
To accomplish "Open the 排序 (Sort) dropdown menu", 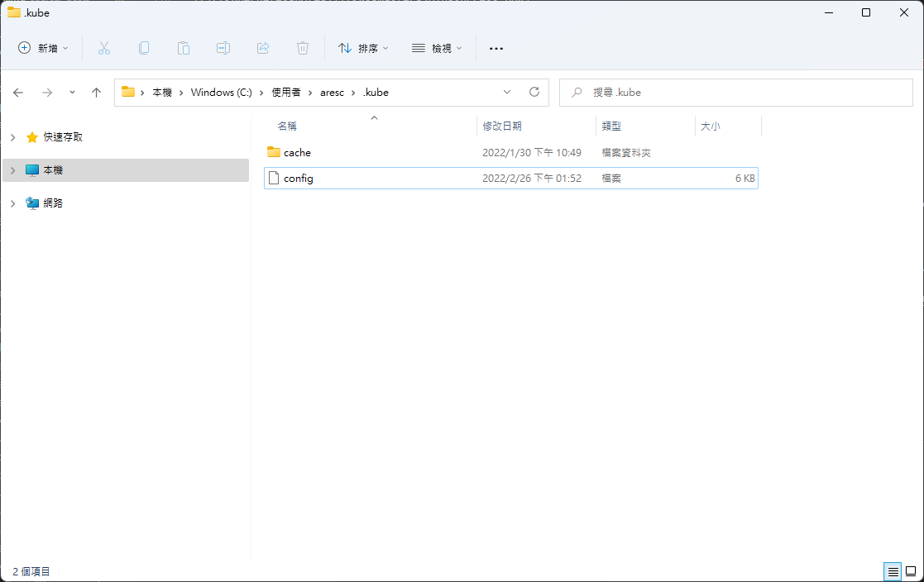I will (363, 48).
